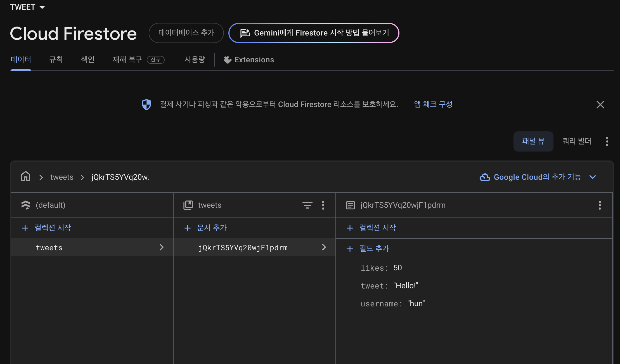Viewport: 620px width, 364px height.
Task: Switch to 쿼리 빌더 view
Action: pyautogui.click(x=577, y=141)
